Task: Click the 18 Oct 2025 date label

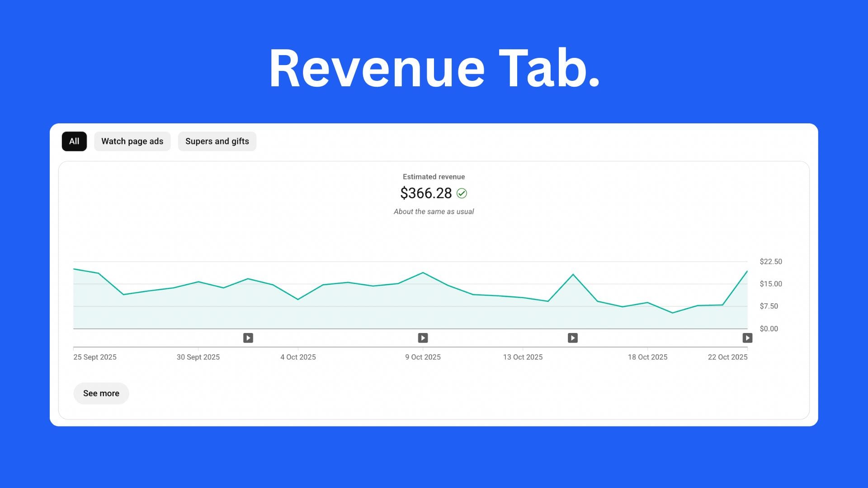Action: coord(647,357)
